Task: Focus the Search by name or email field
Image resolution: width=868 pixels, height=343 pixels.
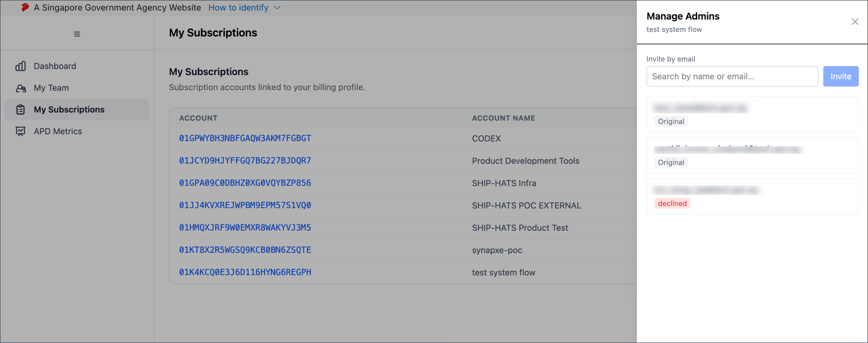Action: (732, 76)
